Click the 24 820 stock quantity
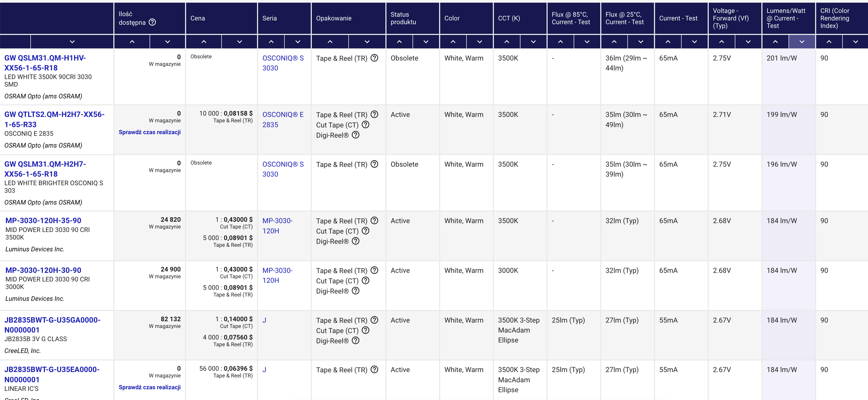 171,220
